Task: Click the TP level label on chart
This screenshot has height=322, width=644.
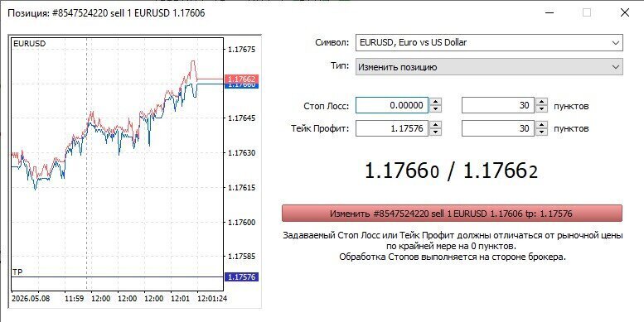Action: pyautogui.click(x=17, y=272)
